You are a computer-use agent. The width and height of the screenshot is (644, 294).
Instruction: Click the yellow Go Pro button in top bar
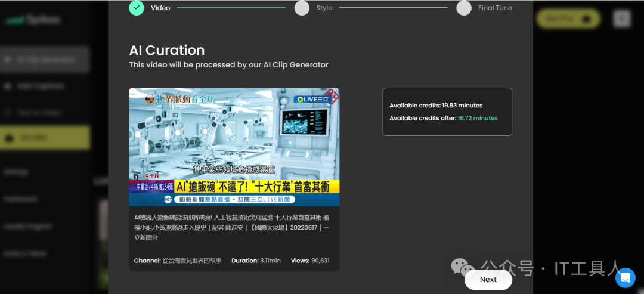point(568,19)
